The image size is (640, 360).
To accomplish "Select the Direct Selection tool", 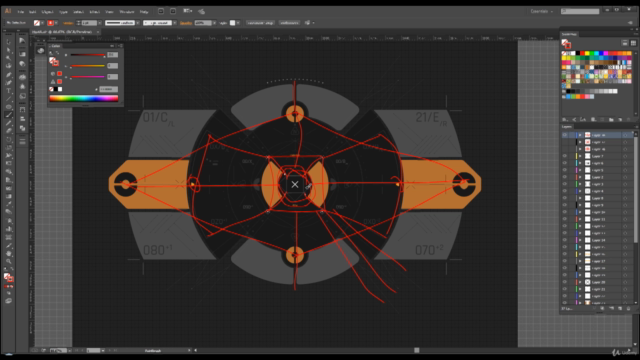I will click(9, 50).
